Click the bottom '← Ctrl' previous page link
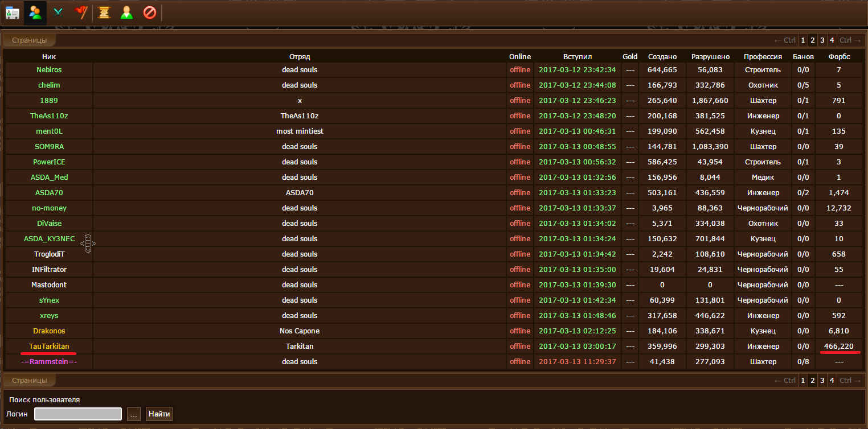The image size is (868, 429). (785, 381)
